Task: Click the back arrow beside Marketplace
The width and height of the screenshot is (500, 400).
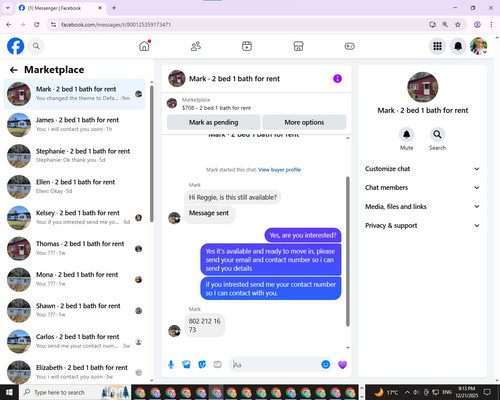Action: [x=14, y=70]
